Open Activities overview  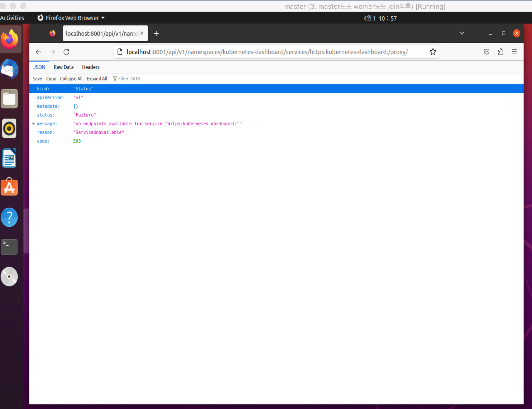(x=12, y=18)
